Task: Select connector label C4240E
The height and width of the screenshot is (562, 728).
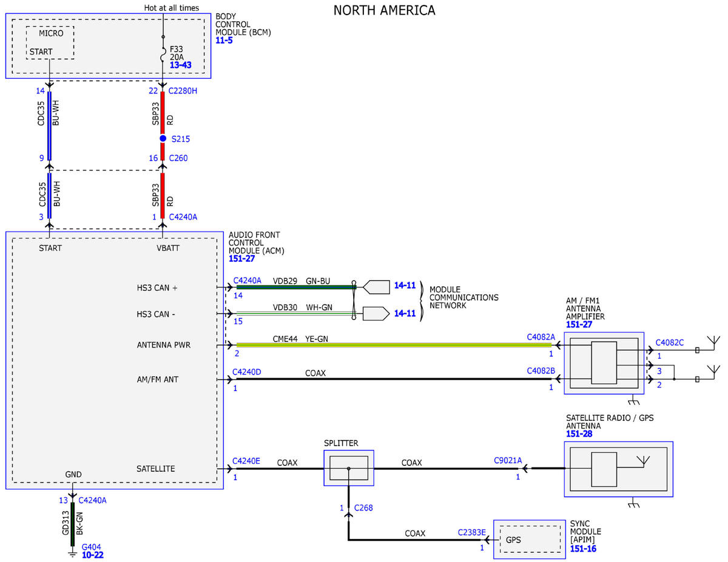Action: click(x=246, y=460)
